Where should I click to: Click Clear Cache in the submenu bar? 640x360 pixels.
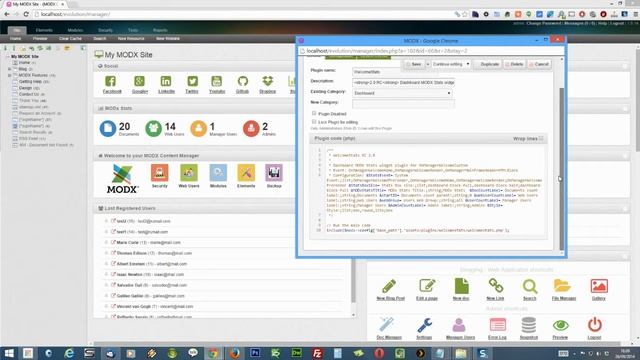[70, 38]
